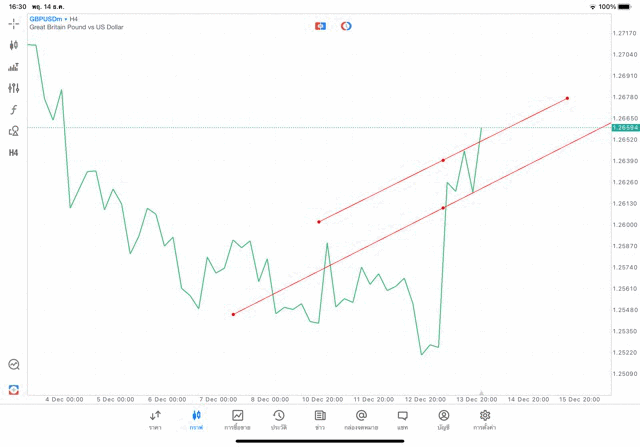This screenshot has width=640, height=447.
Task: Open the กล่องจดหมาย (Mailbox) tab
Action: [361, 420]
